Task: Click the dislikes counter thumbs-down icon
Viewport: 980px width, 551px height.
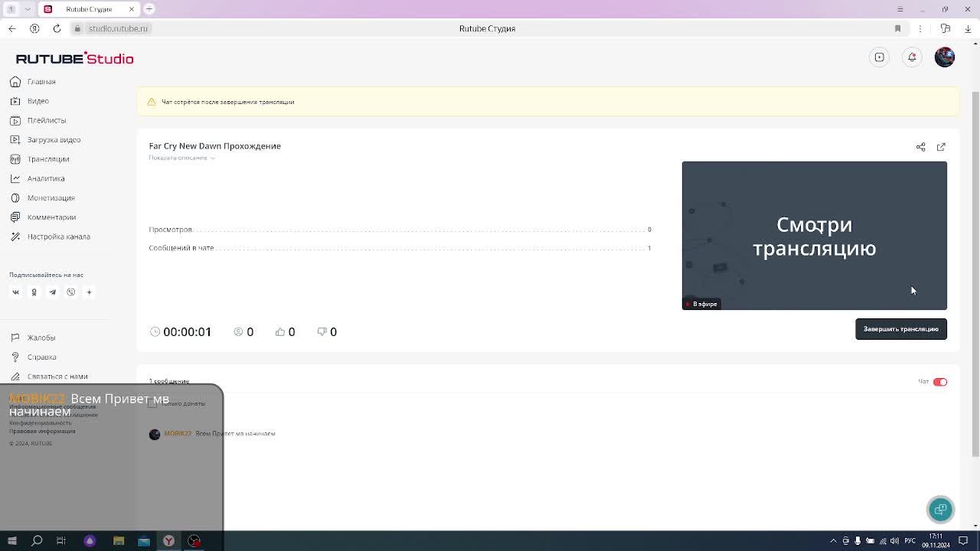Action: click(322, 332)
